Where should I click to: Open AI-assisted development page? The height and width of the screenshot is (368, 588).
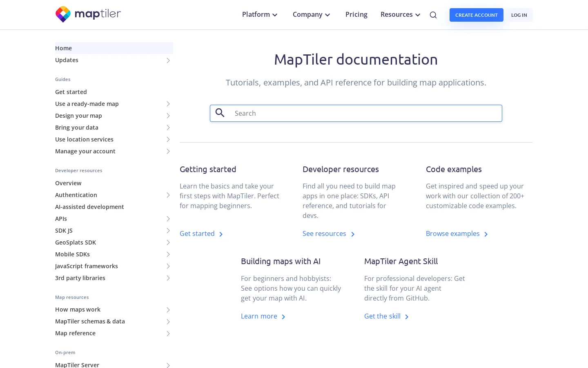click(x=89, y=207)
